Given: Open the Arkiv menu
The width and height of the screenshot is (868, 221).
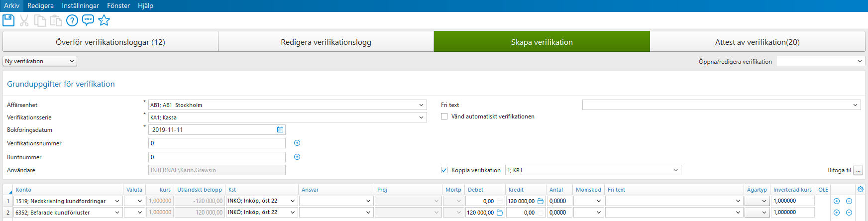Looking at the screenshot, I should click(11, 5).
